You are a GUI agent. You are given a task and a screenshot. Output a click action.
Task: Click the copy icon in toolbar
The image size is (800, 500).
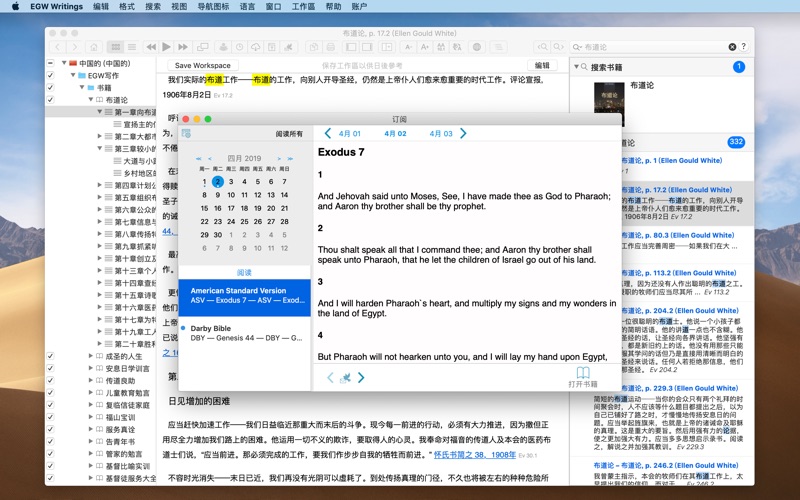[314, 47]
